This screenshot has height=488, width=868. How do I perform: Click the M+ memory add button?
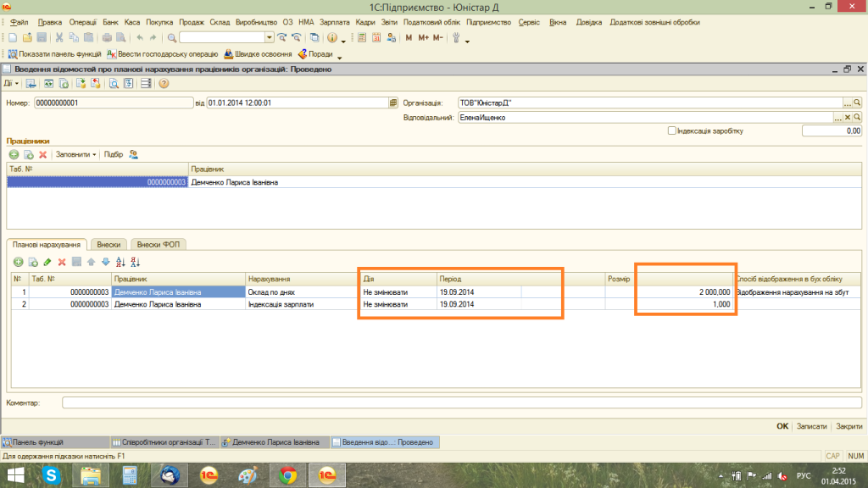pos(424,37)
